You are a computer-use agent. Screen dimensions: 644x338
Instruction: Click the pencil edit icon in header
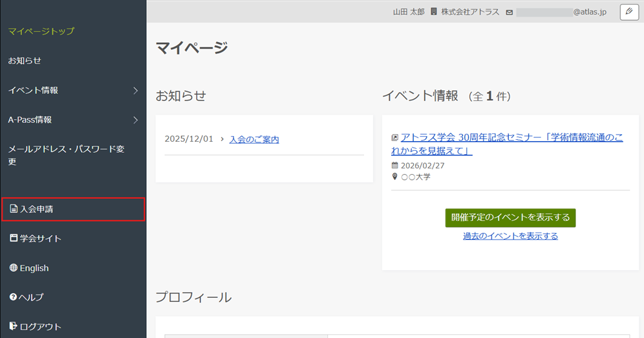point(628,12)
